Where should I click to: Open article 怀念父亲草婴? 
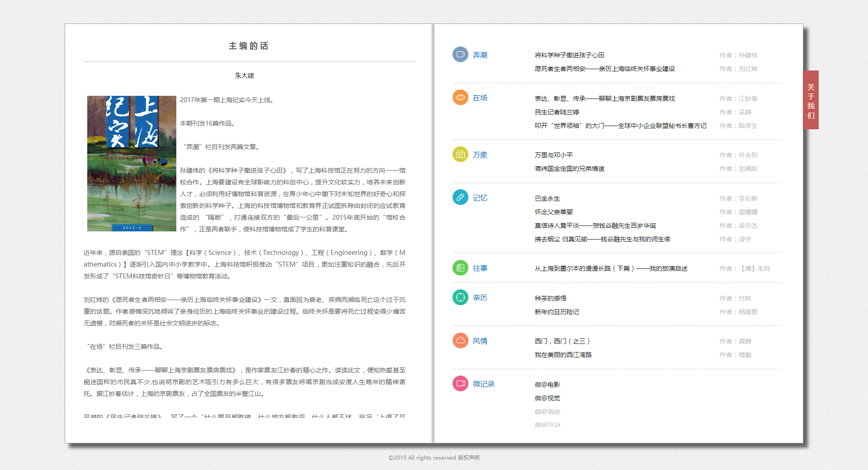554,212
